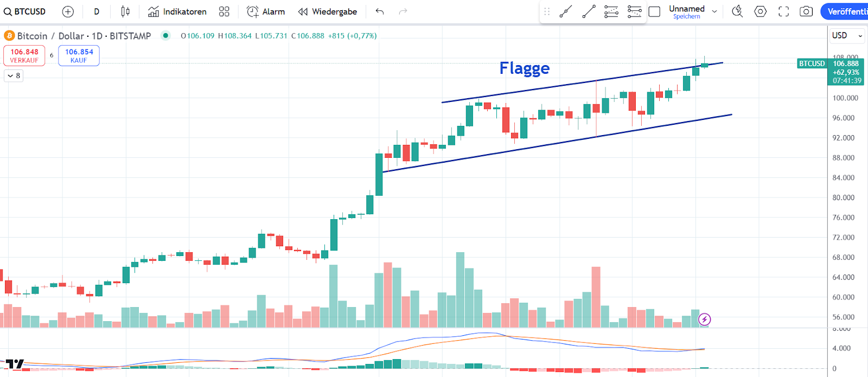
Task: Expand the collapsed indicator legend showing 8
Action: point(14,76)
